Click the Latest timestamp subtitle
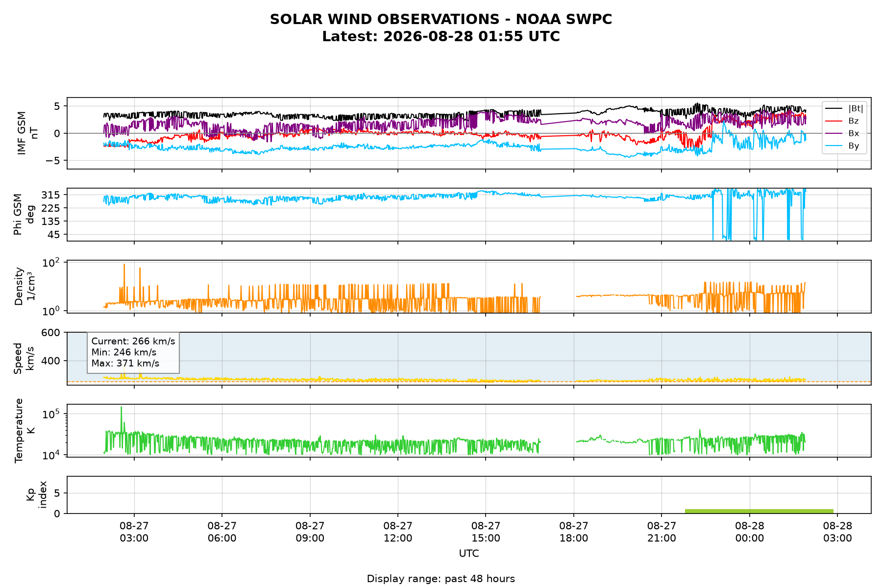This screenshot has width=882, height=588. (441, 37)
